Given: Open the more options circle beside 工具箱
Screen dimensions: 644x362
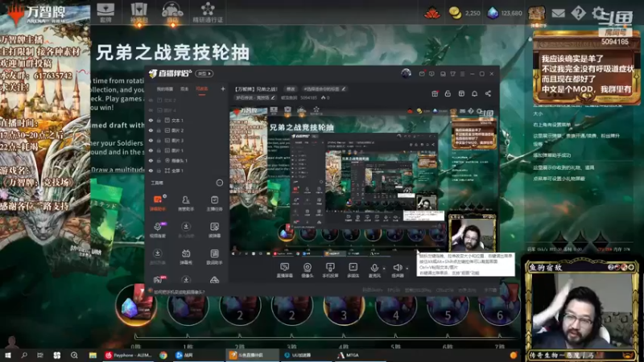Looking at the screenshot, I should pos(219,183).
